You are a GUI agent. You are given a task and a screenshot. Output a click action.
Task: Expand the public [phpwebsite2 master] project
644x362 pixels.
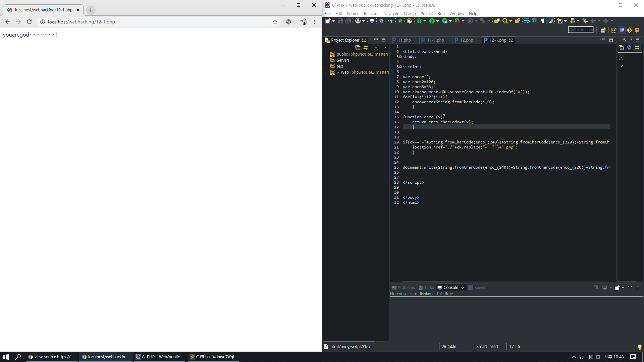(x=325, y=54)
